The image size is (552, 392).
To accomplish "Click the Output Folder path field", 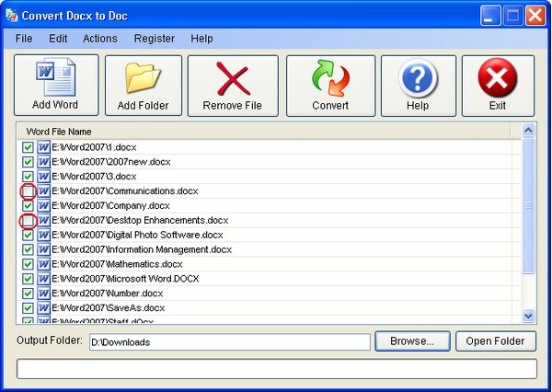I will 228,342.
